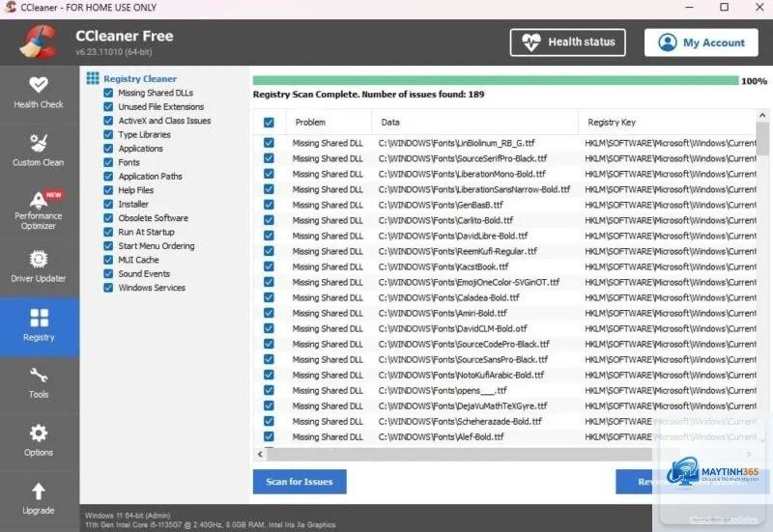The height and width of the screenshot is (532, 773).
Task: Open the Health Check section
Action: pos(39,92)
